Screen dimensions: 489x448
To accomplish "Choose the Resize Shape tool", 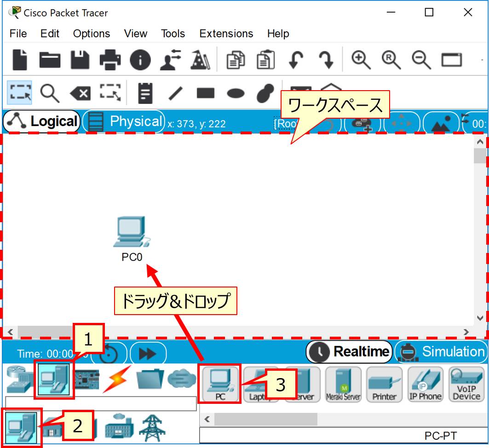I will coord(110,92).
